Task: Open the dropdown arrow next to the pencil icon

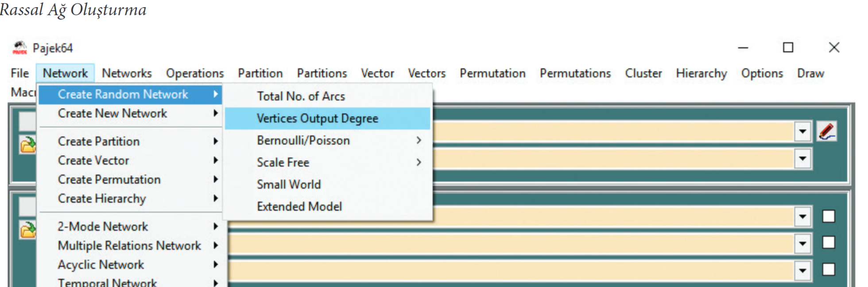Action: [x=802, y=132]
